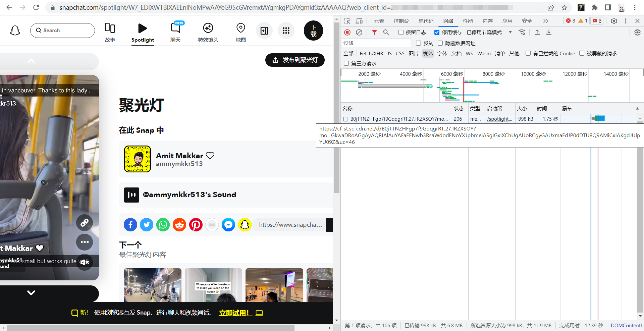The image size is (644, 331).
Task: Stop recording network log
Action: click(x=347, y=32)
